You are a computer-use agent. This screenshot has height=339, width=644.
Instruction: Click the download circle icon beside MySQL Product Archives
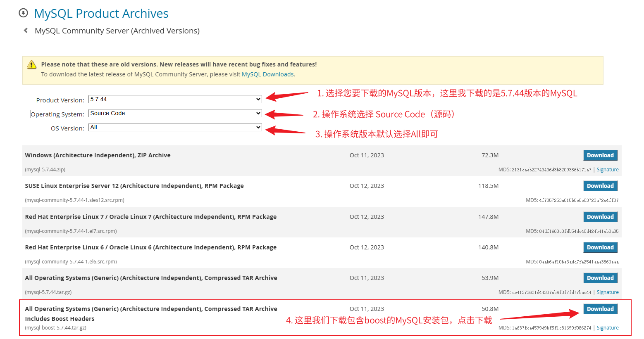(x=24, y=13)
